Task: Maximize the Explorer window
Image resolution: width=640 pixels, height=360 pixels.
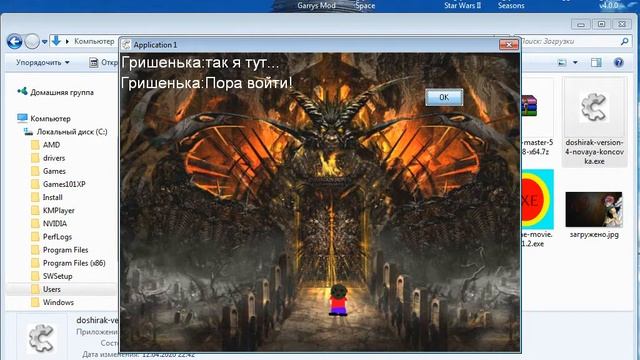Action: pyautogui.click(x=601, y=24)
